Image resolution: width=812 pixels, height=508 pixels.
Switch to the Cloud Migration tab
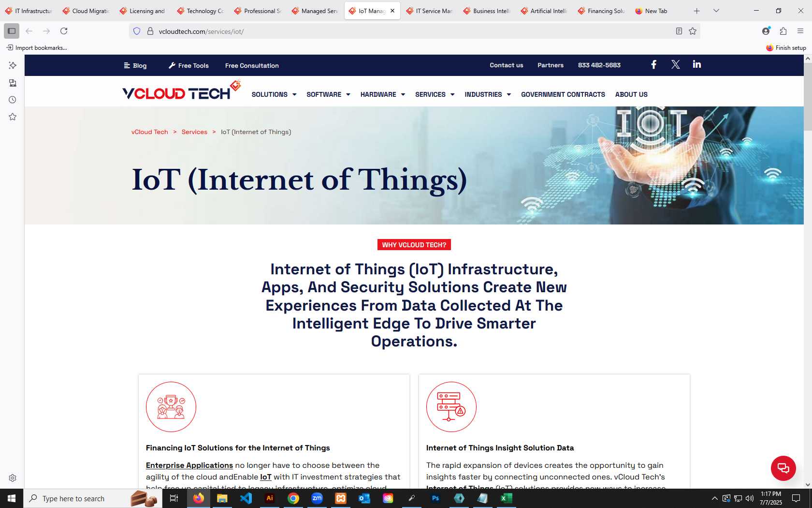[x=86, y=11]
